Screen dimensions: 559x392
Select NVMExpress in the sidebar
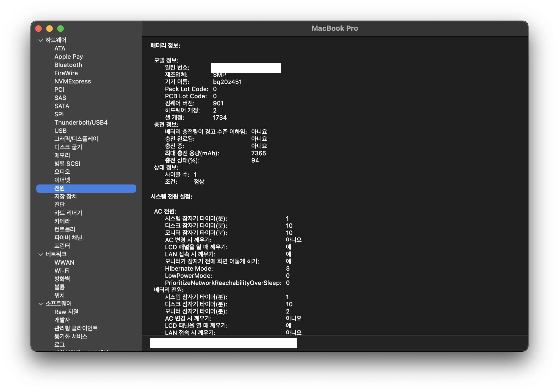[73, 81]
